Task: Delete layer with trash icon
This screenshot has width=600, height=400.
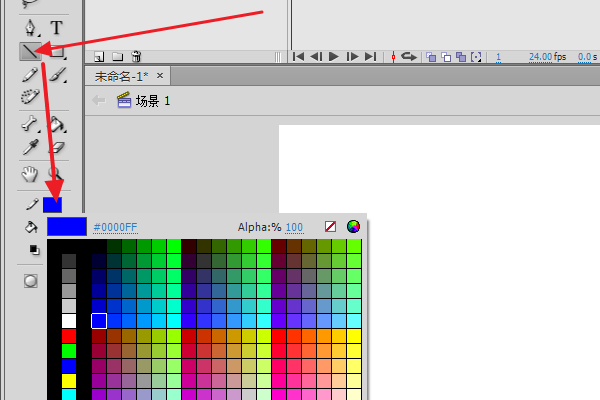Action: [136, 57]
